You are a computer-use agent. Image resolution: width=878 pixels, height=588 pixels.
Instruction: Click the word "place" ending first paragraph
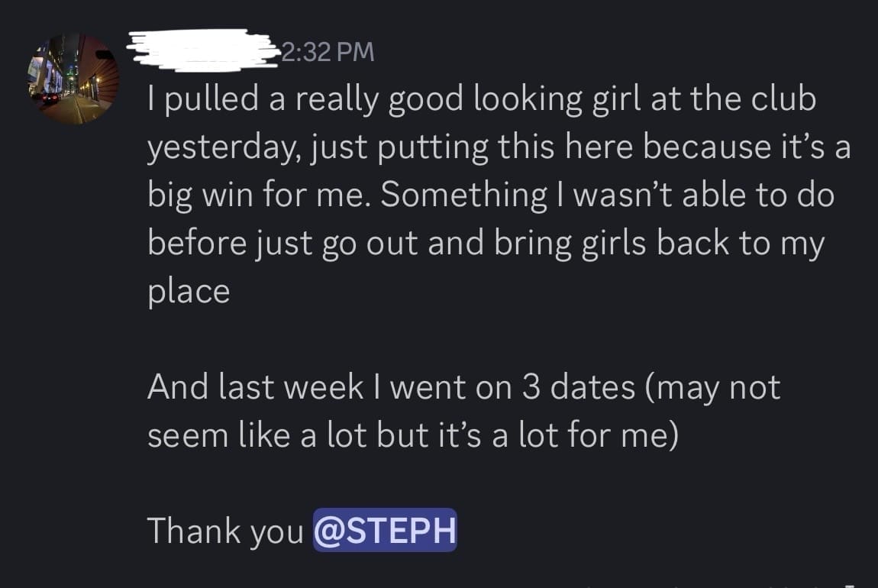[x=188, y=292]
